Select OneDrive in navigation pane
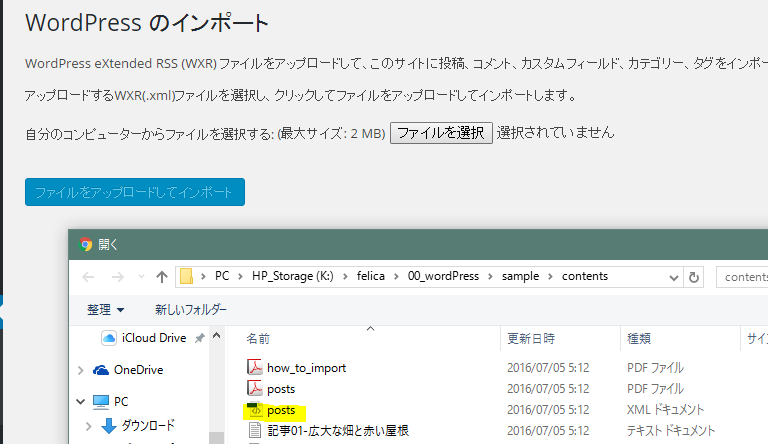This screenshot has width=768, height=444. click(139, 370)
